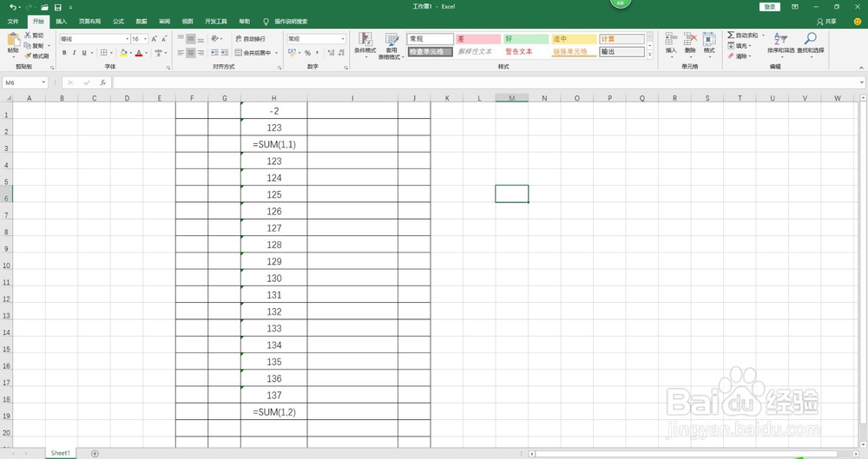The width and height of the screenshot is (868, 459).
Task: Switch to the Data (数据) tab
Action: coord(141,22)
